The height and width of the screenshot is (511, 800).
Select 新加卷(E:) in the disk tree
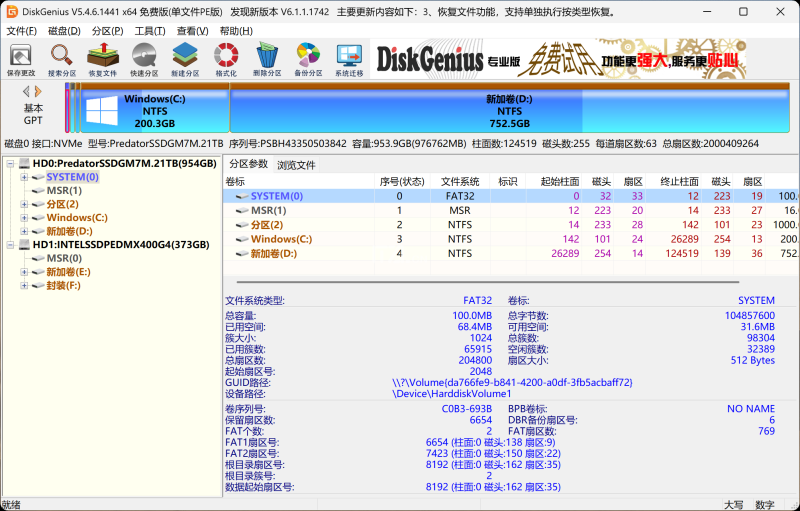pyautogui.click(x=68, y=272)
